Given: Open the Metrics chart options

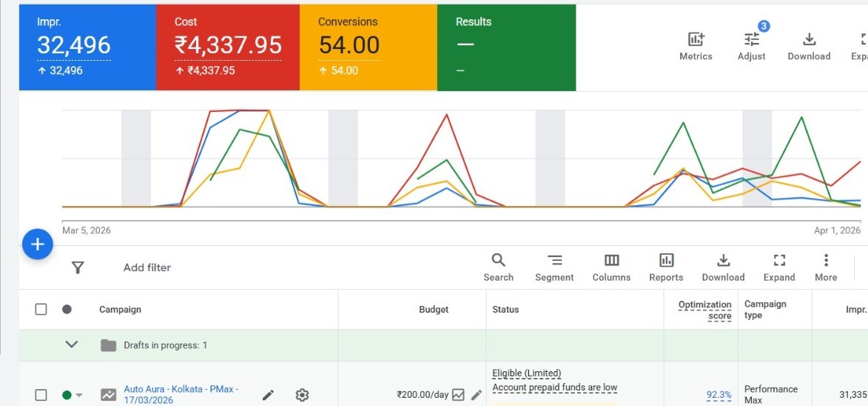Looking at the screenshot, I should [695, 46].
